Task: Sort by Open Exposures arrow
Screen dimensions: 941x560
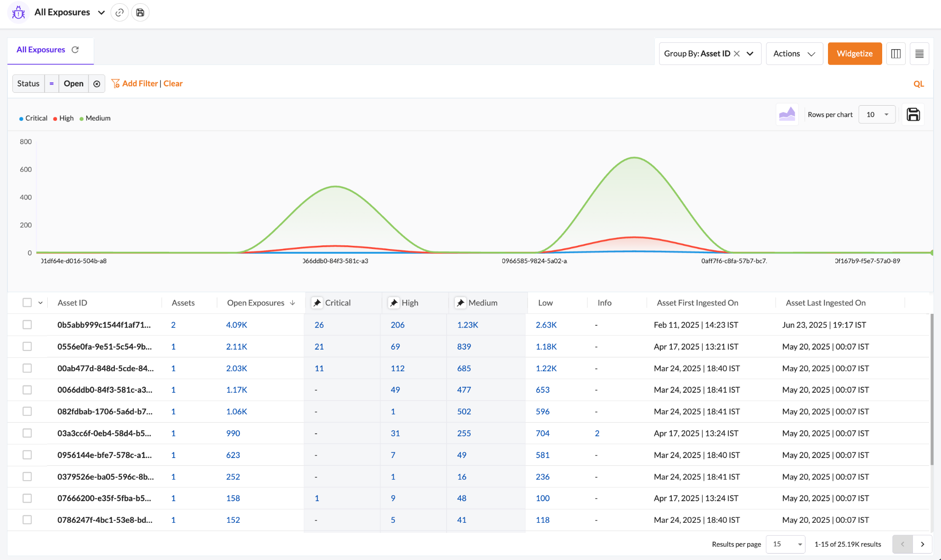Action: [x=292, y=303]
